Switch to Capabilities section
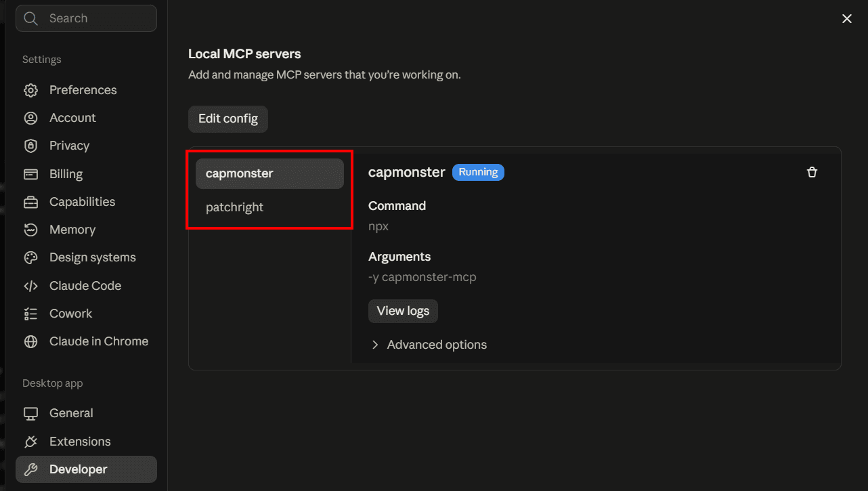Viewport: 868px width, 491px height. click(86, 202)
